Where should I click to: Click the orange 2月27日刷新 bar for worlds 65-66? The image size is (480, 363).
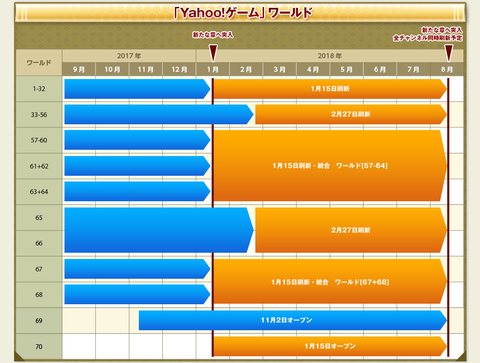[x=351, y=230]
